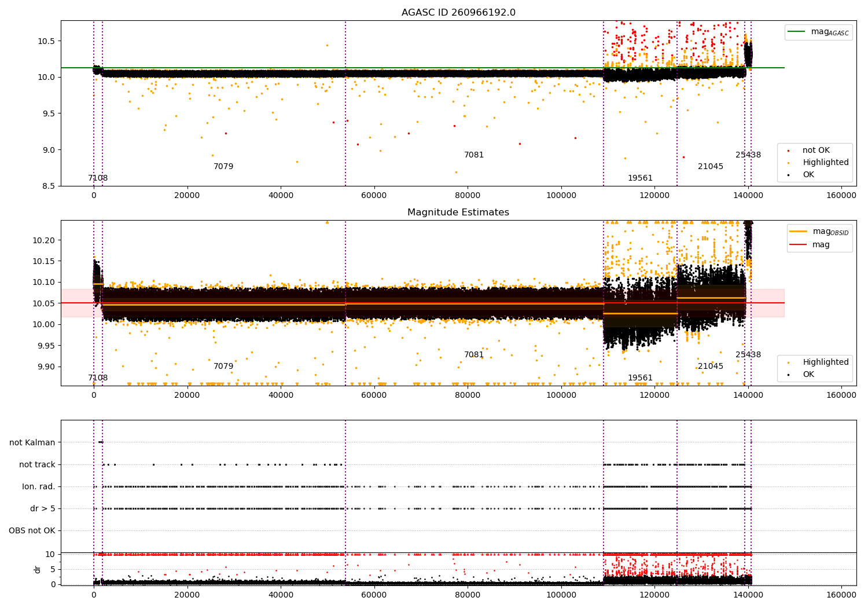Click obsid label 7081 in Magnitude Estimates plot

tap(474, 355)
